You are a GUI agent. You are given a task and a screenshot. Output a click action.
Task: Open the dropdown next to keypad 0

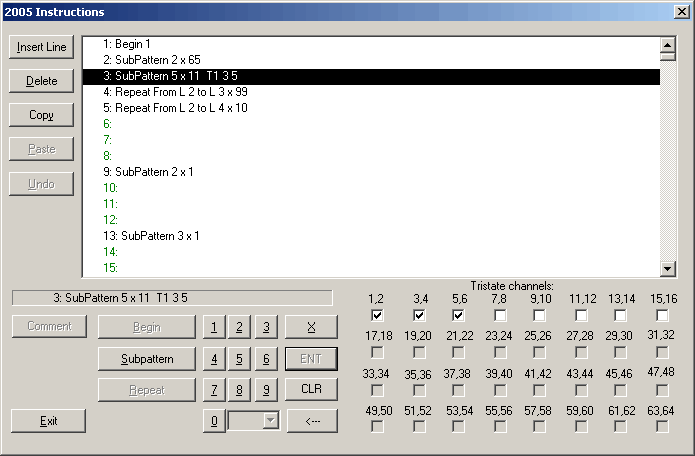[269, 421]
